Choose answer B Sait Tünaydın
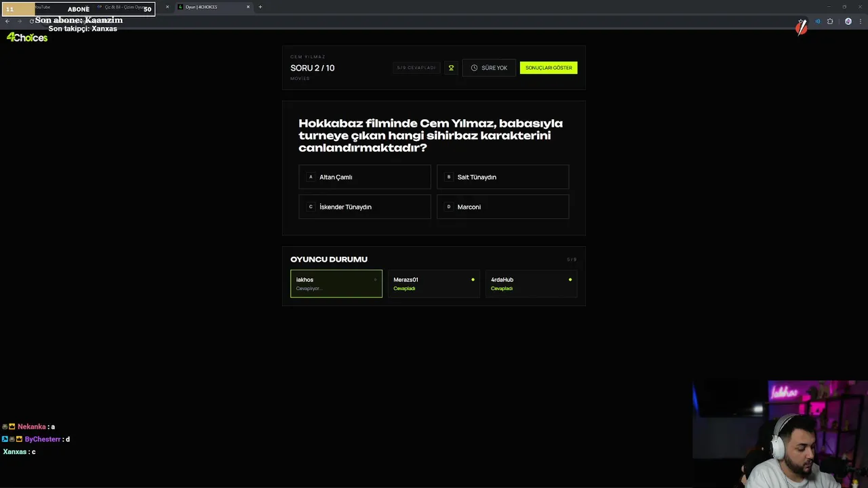868x488 pixels. pyautogui.click(x=502, y=177)
